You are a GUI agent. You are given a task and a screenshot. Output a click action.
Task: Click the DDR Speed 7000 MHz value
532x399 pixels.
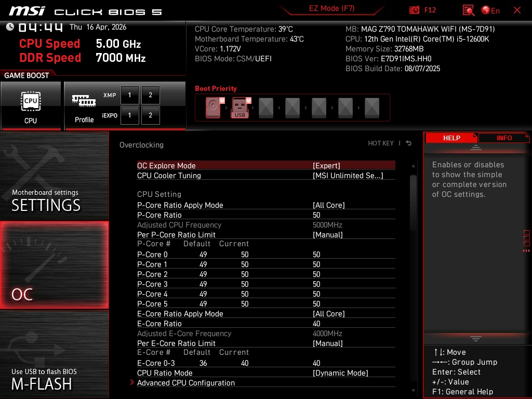(121, 58)
